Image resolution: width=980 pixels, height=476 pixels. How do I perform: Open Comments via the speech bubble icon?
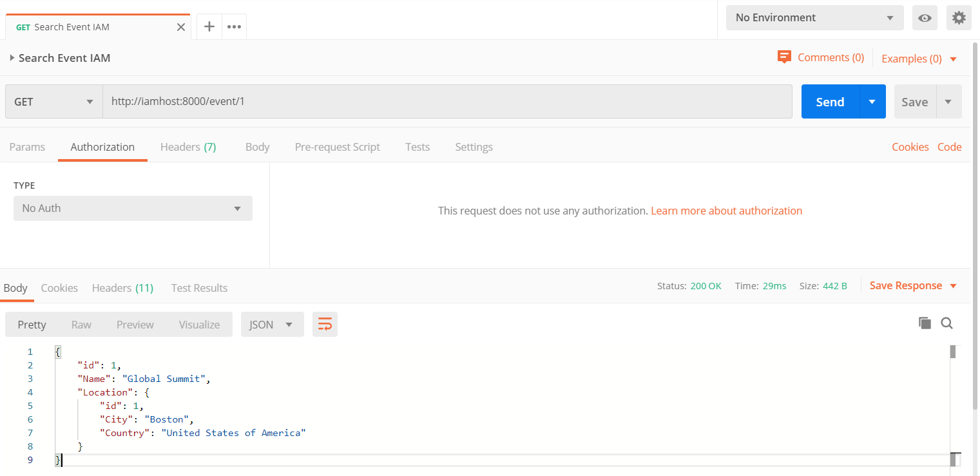coord(784,57)
